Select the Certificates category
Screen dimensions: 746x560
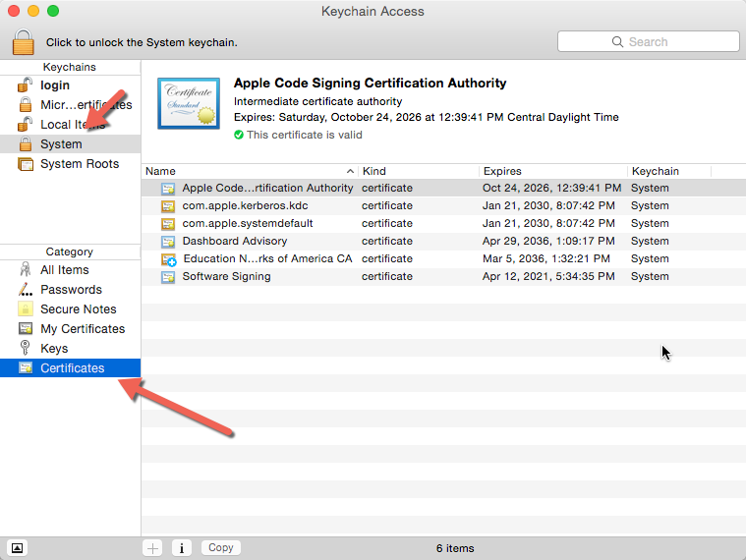click(x=71, y=368)
